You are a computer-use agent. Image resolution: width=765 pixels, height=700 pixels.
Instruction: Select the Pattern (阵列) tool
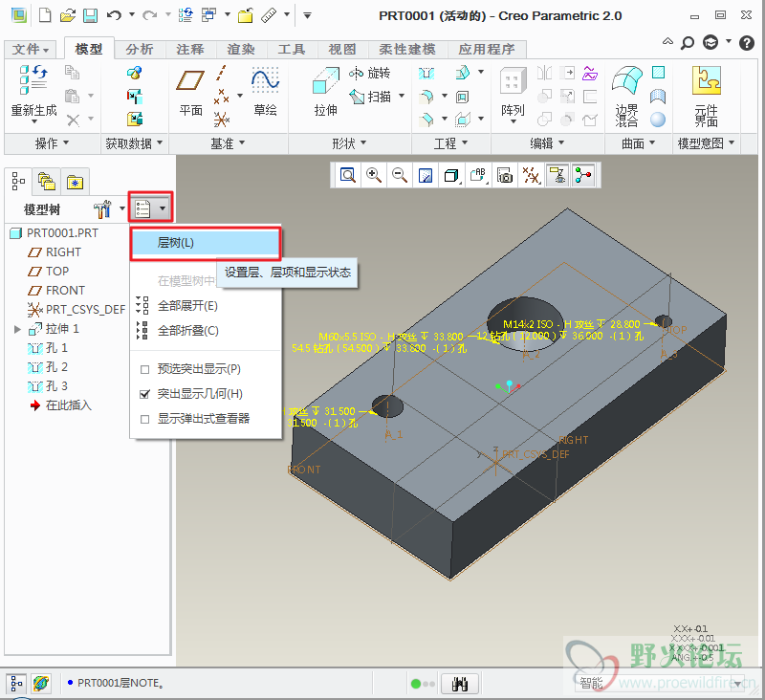click(513, 93)
